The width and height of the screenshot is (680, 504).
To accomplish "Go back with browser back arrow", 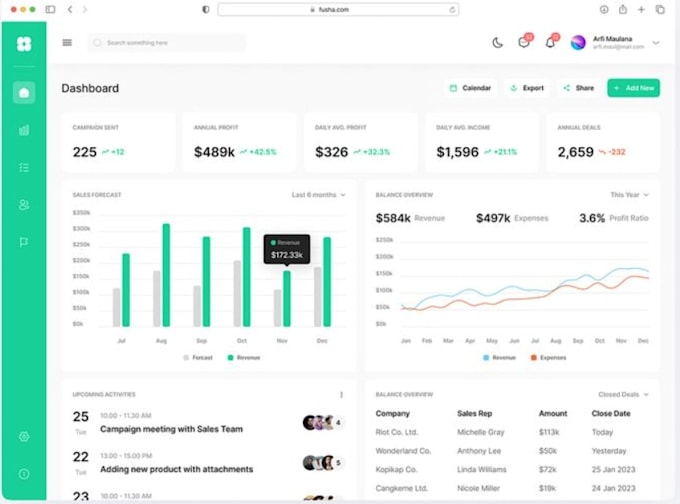I will (x=70, y=9).
